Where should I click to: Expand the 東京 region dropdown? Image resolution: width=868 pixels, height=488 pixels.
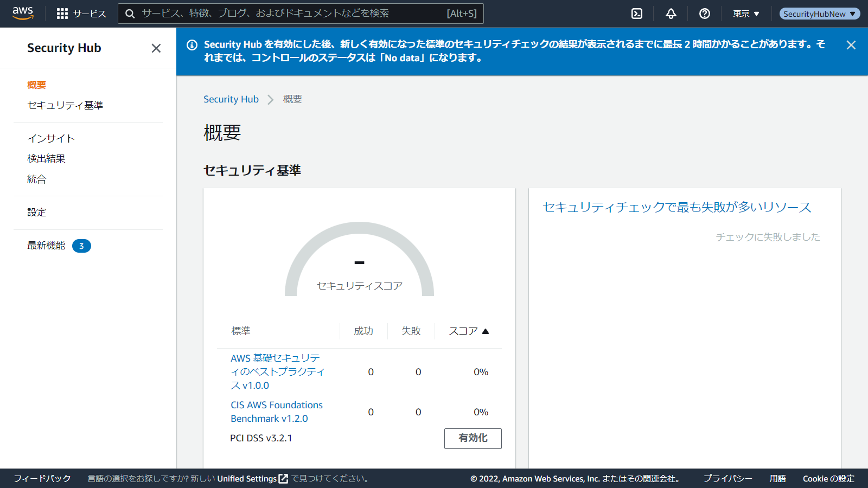(x=746, y=14)
